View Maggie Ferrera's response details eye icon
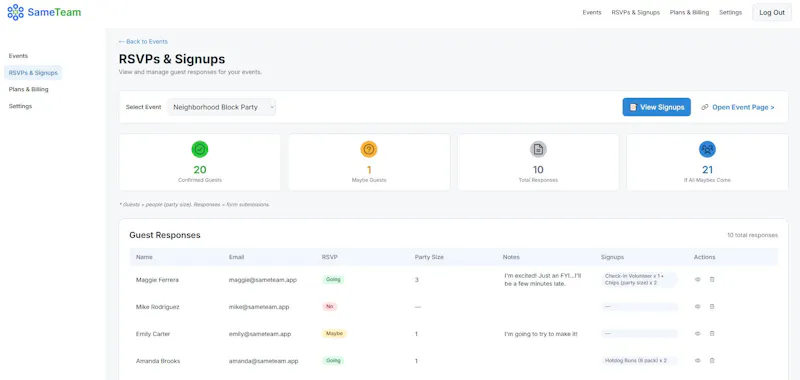 pyautogui.click(x=697, y=280)
